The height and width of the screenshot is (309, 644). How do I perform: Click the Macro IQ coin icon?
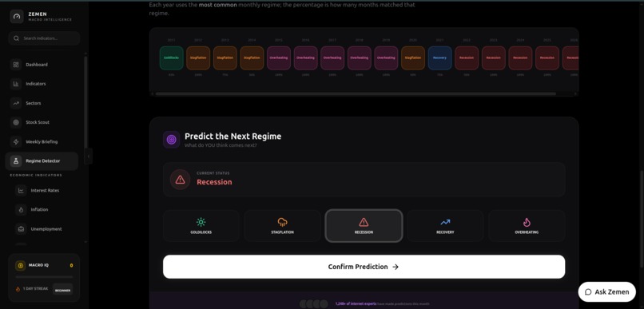(20, 266)
